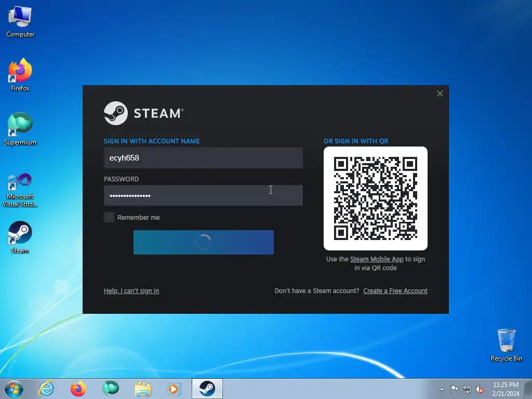Show hidden system tray icons arrow
Image resolution: width=532 pixels, height=399 pixels.
(x=442, y=389)
